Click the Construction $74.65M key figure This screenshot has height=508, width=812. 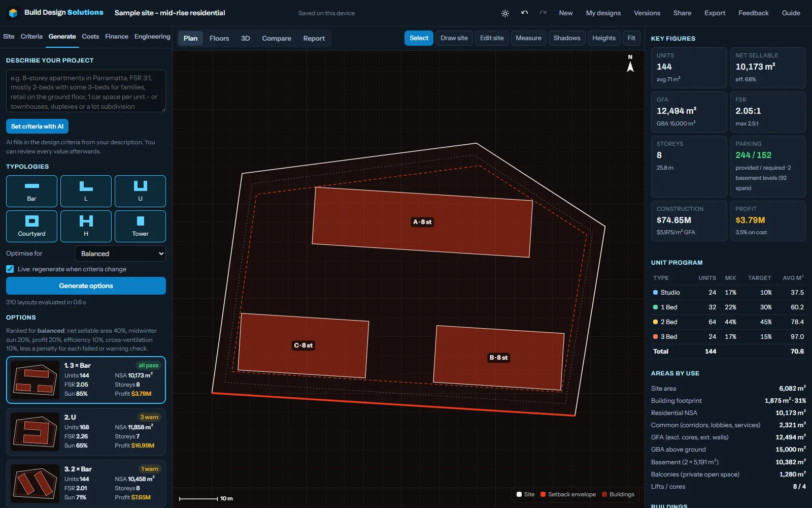point(689,221)
